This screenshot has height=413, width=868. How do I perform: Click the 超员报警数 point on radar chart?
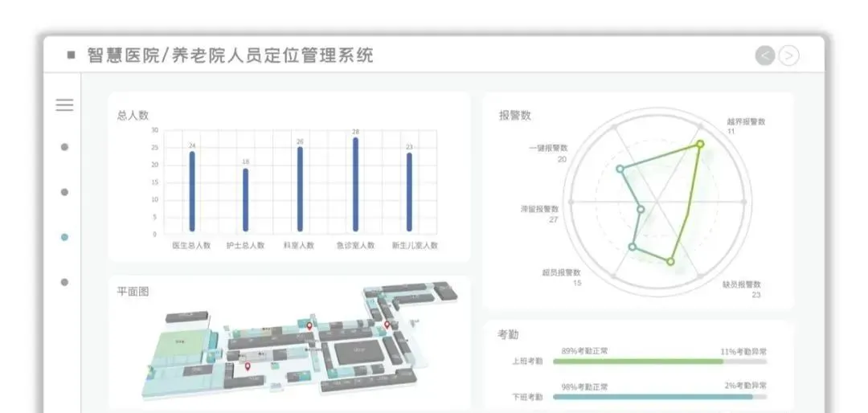point(633,247)
